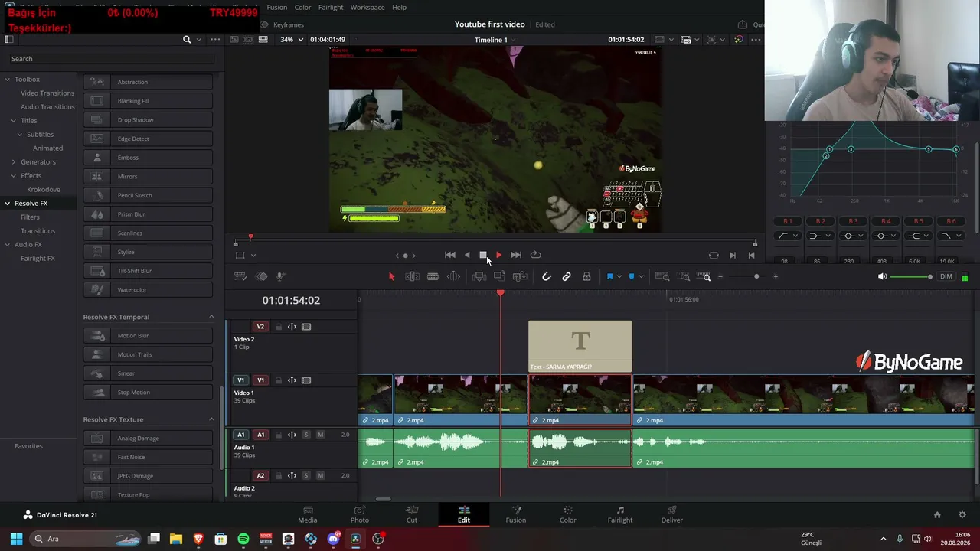This screenshot has height=551, width=980.
Task: Open the timeline view options icon
Action: click(240, 276)
